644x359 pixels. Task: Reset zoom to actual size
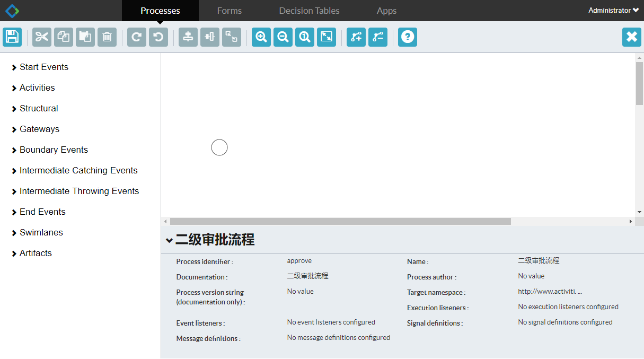coord(305,37)
